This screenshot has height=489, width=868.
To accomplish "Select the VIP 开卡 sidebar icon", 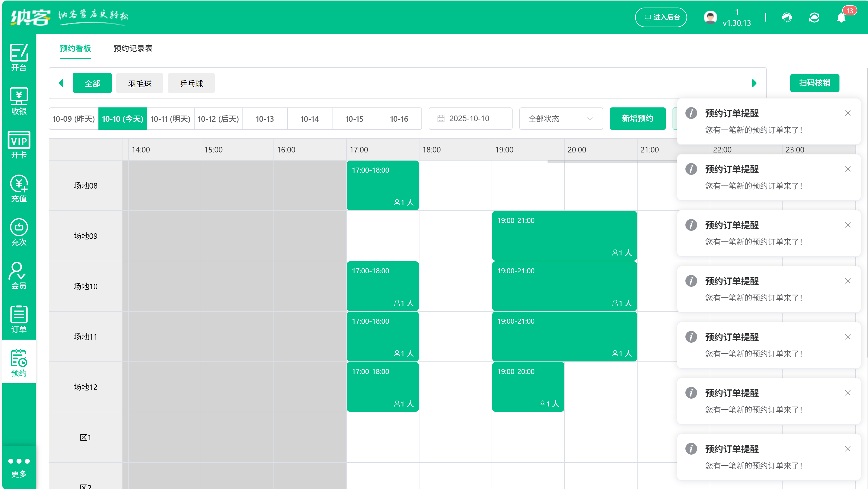I will point(19,145).
